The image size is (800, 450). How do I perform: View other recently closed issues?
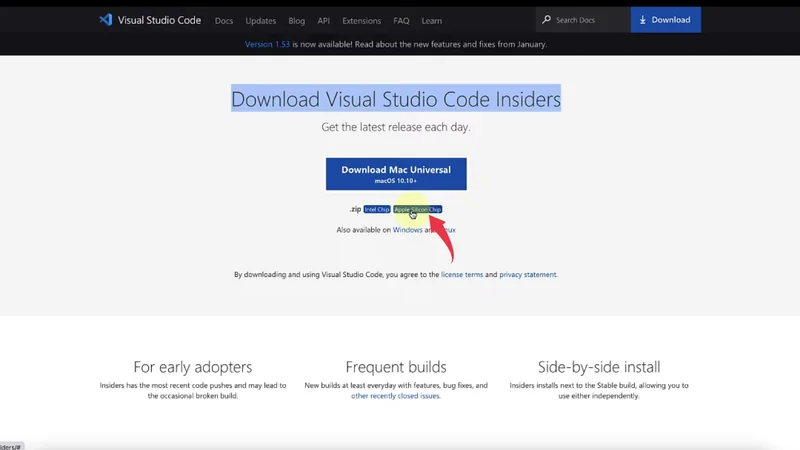[x=395, y=396]
